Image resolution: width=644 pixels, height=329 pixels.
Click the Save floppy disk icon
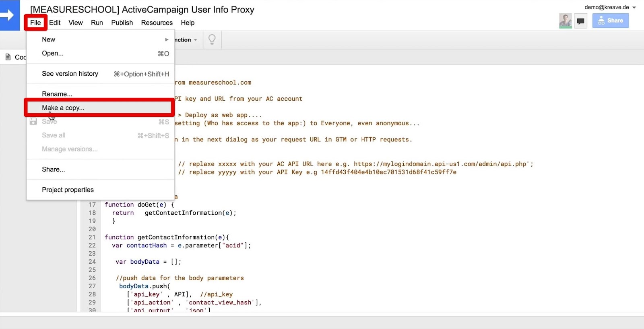pyautogui.click(x=33, y=121)
